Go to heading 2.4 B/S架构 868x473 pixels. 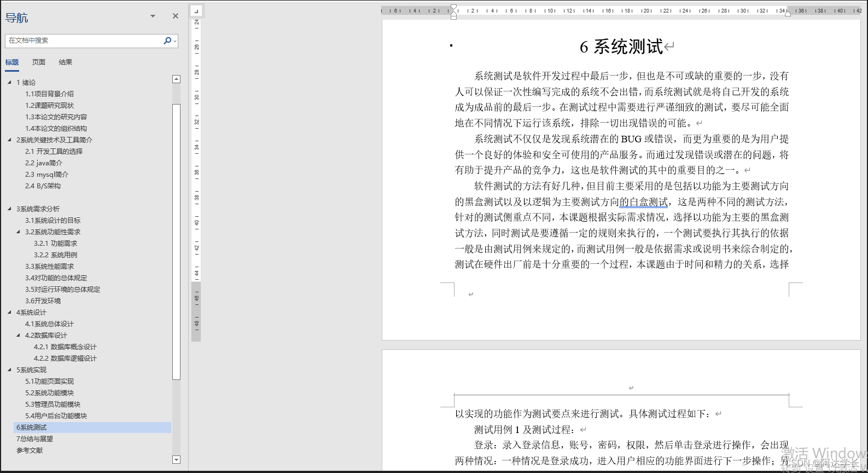point(43,186)
